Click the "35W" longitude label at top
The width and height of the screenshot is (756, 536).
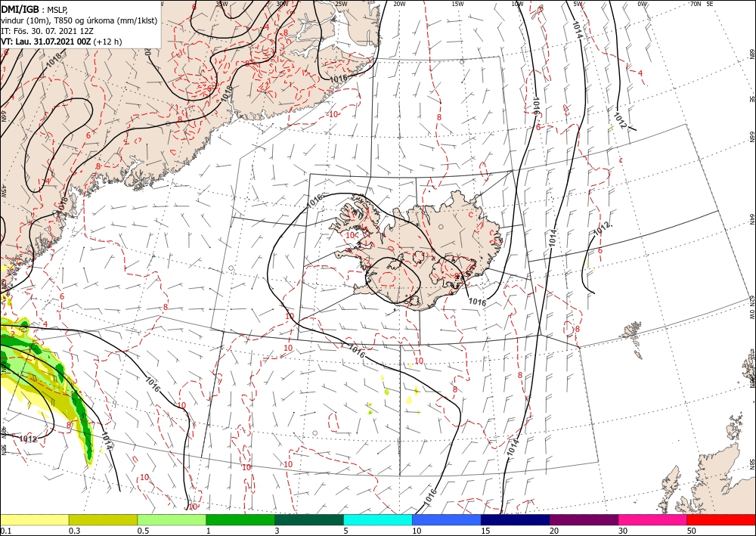222,4
